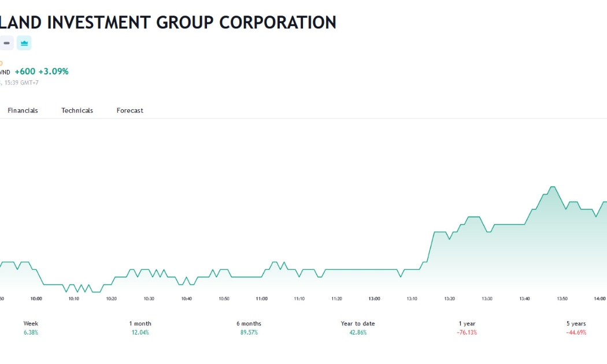Click the 11:00 time axis label
This screenshot has width=607, height=364.
tap(262, 299)
